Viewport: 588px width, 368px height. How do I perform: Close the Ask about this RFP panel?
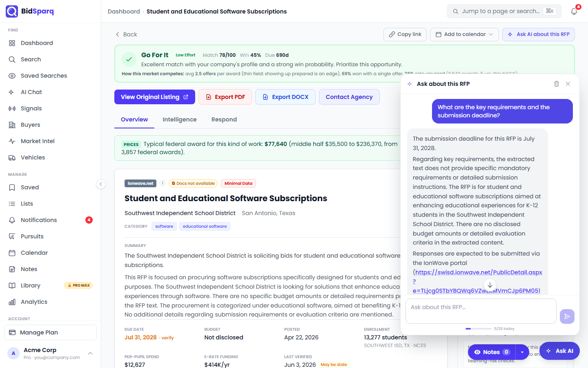(568, 84)
